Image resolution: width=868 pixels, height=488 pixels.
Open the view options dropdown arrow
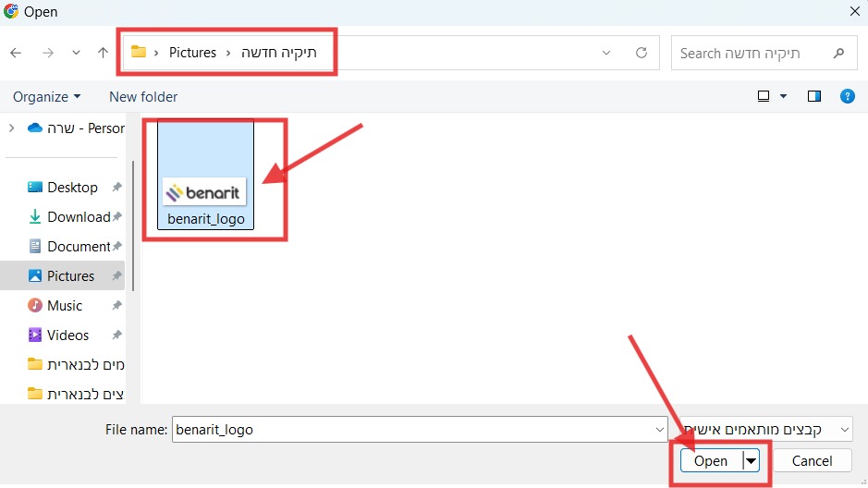click(x=784, y=96)
